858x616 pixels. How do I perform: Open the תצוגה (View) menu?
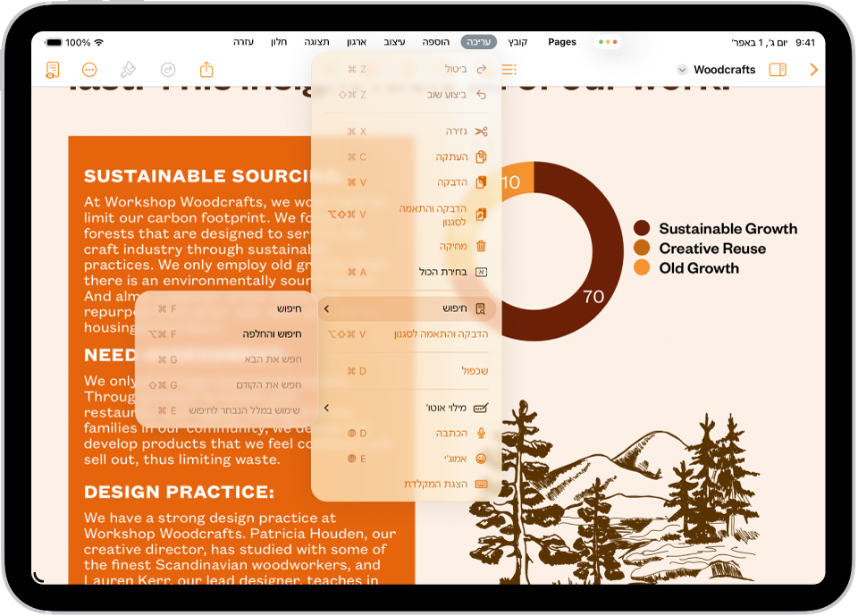(x=316, y=42)
